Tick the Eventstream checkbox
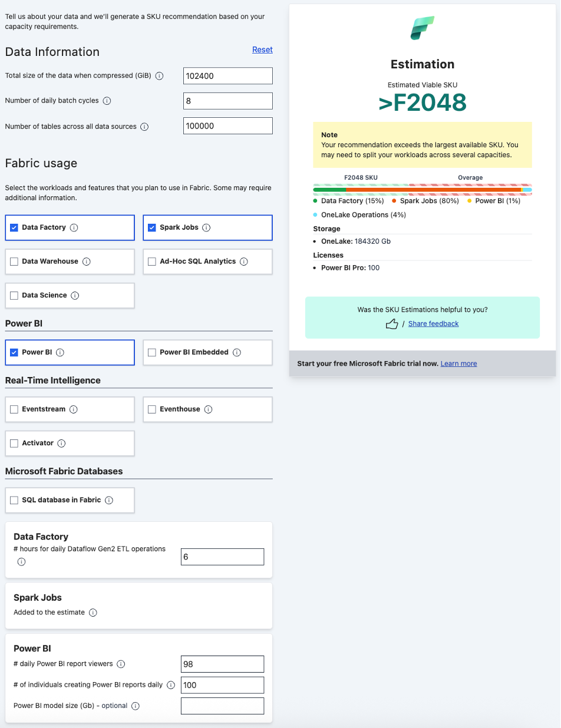 click(x=14, y=409)
